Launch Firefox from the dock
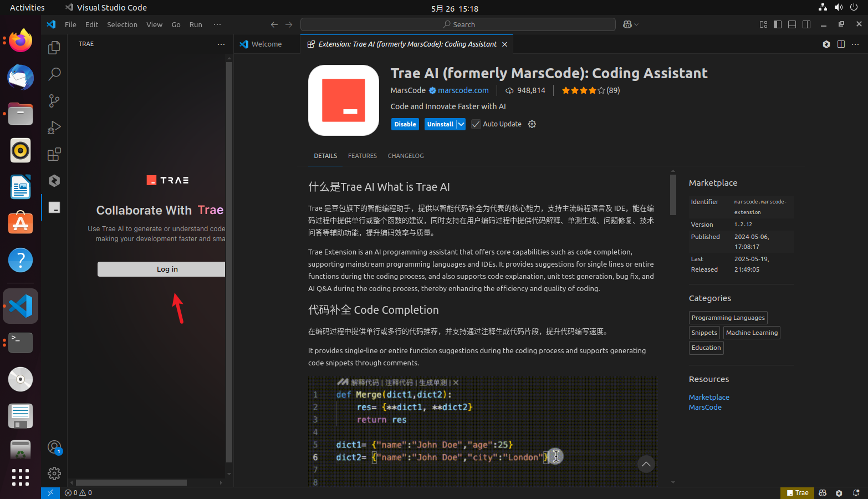 20,40
